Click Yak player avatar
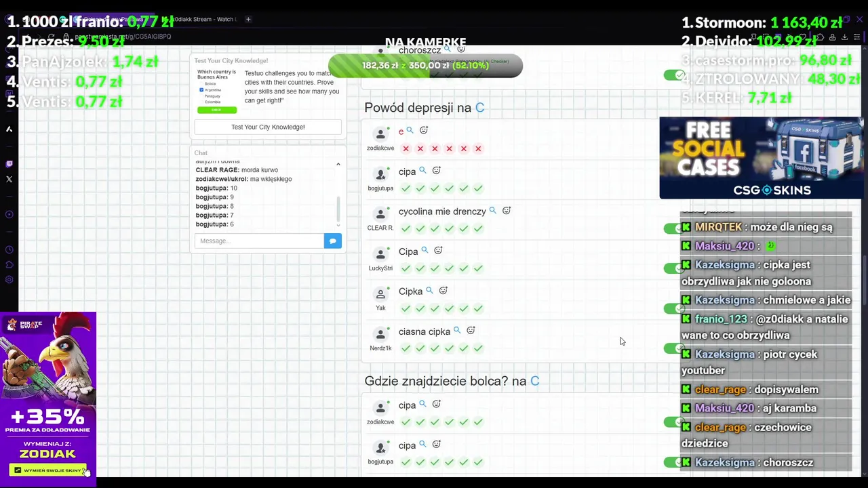The height and width of the screenshot is (488, 868). (x=380, y=294)
